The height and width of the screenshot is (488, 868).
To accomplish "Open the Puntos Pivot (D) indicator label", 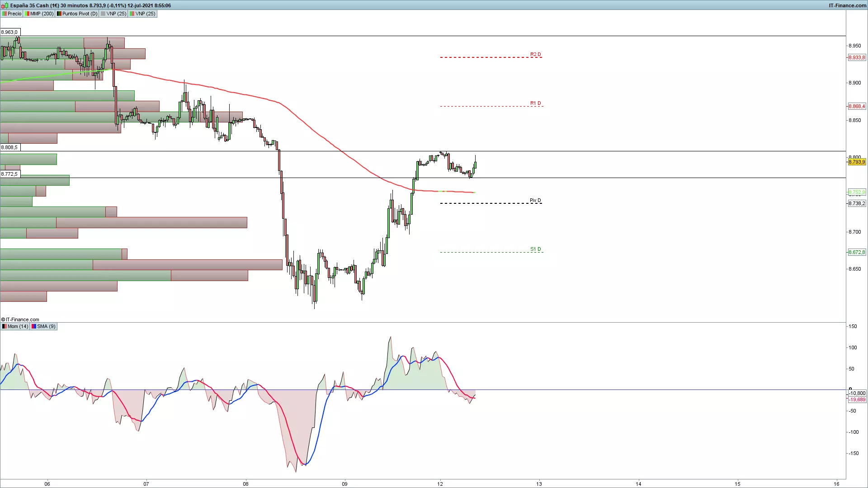I will pyautogui.click(x=77, y=14).
